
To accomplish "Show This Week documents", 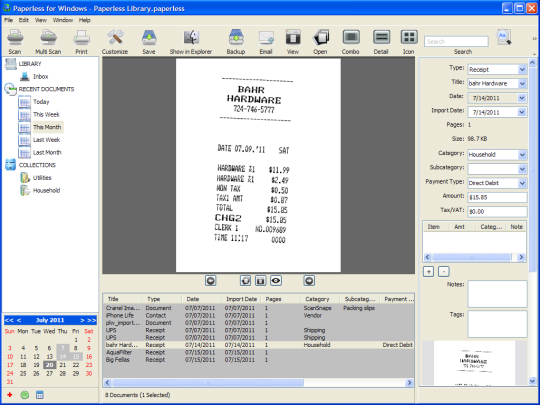I will pyautogui.click(x=46, y=114).
